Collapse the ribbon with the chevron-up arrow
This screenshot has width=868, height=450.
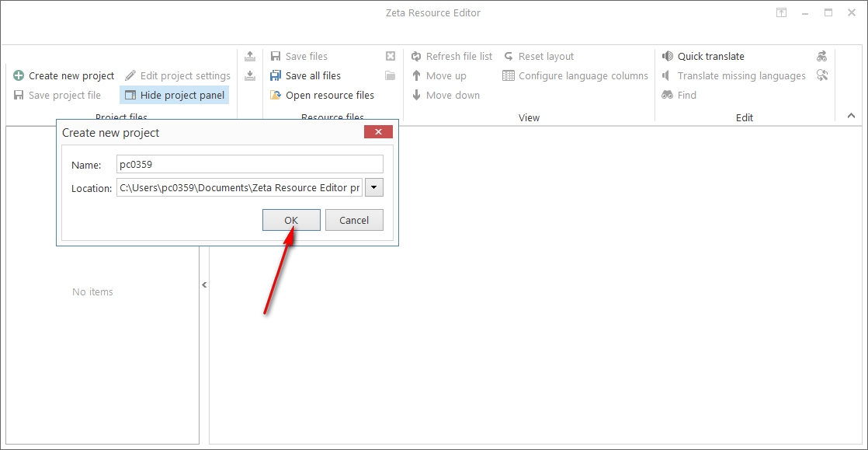852,115
